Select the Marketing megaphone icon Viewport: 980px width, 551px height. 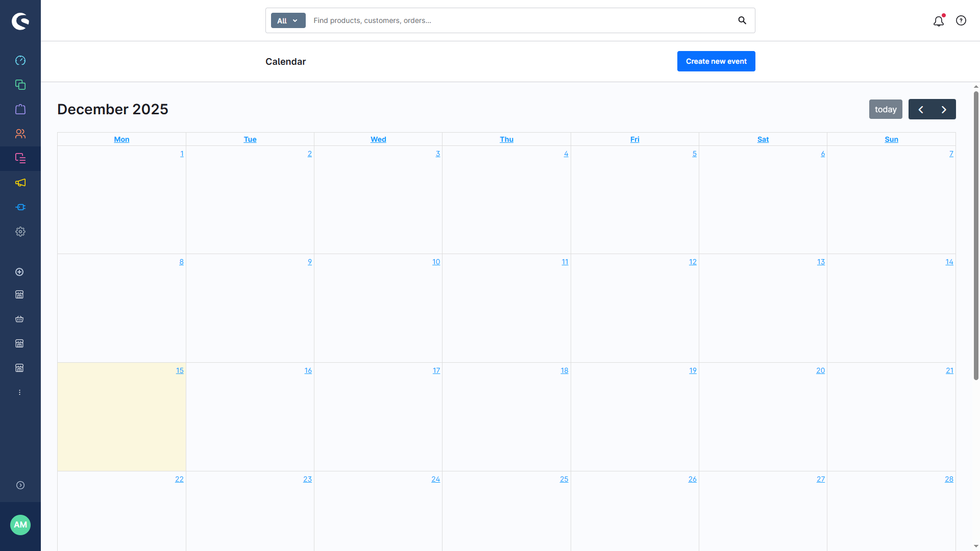[20, 183]
